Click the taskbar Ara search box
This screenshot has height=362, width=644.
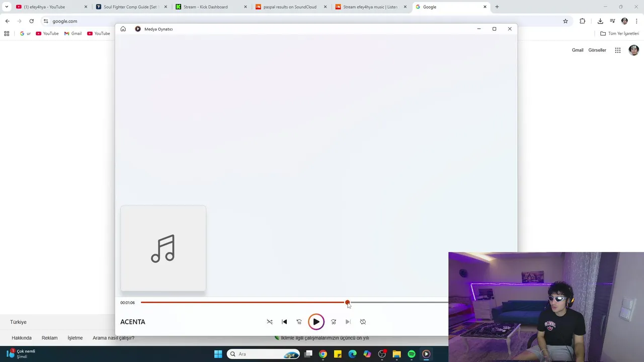tap(263, 354)
